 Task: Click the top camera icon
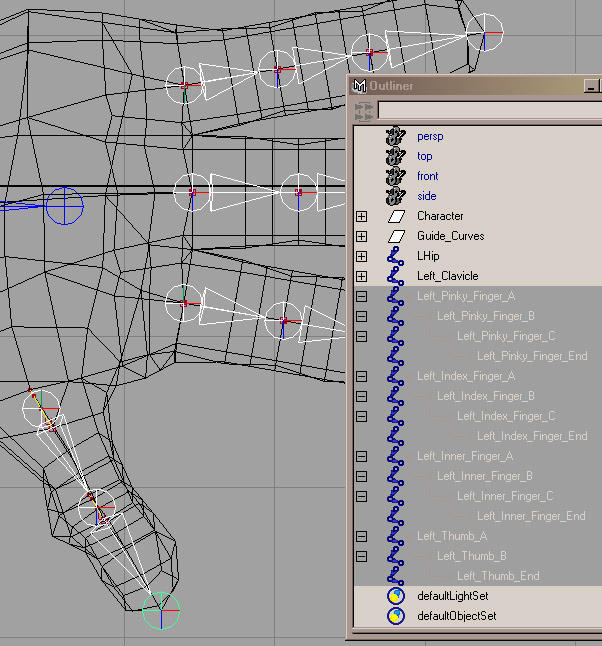(x=396, y=156)
